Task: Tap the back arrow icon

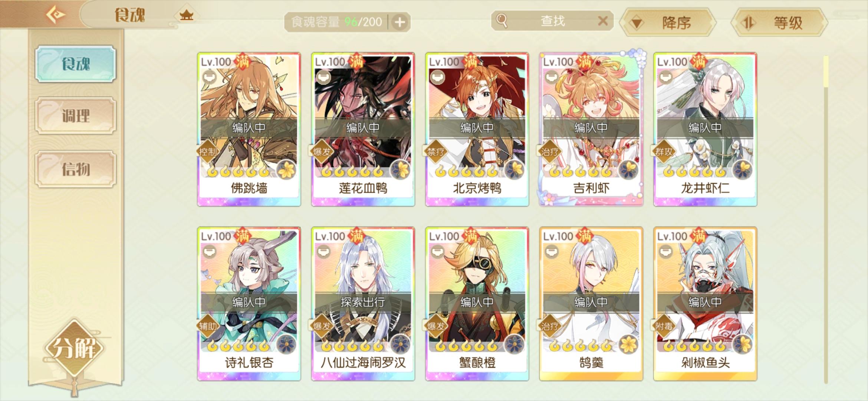Action: pos(55,15)
